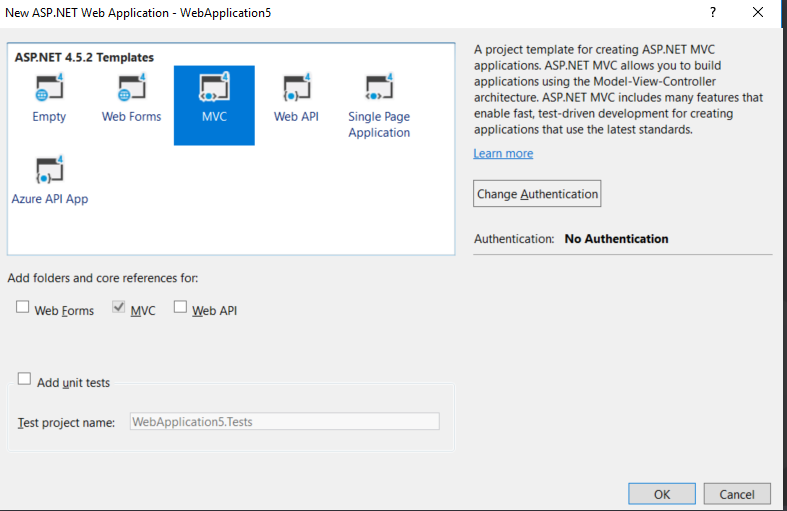Choose the Web Forms template icon

tap(132, 87)
